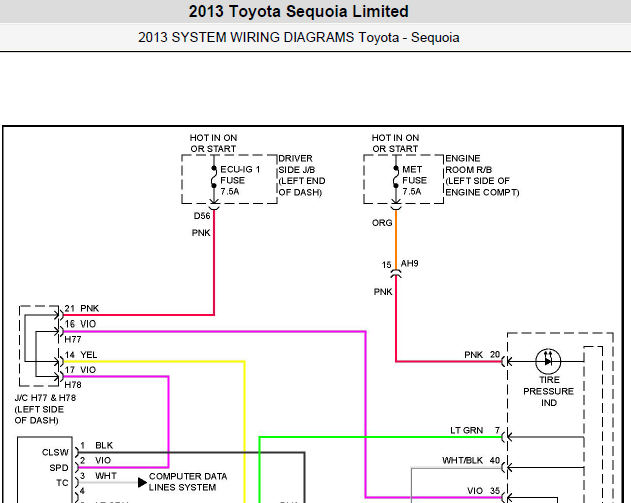Click the 'HOT IN ON OR START' label above MET fuse
The height and width of the screenshot is (503, 631).
pyautogui.click(x=395, y=143)
